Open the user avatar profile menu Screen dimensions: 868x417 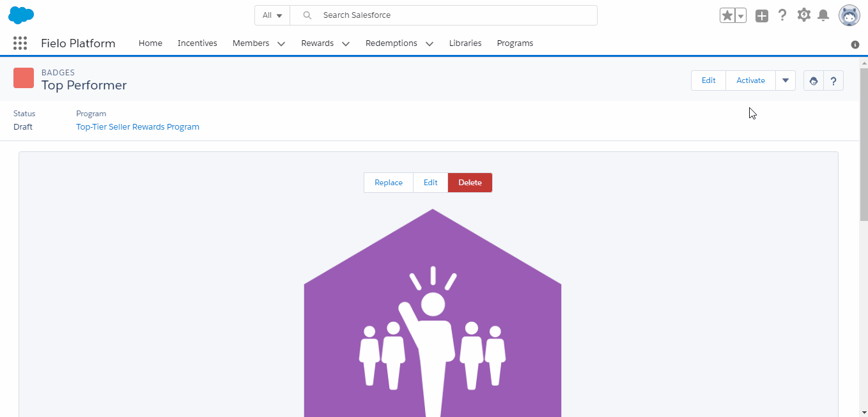click(x=849, y=15)
